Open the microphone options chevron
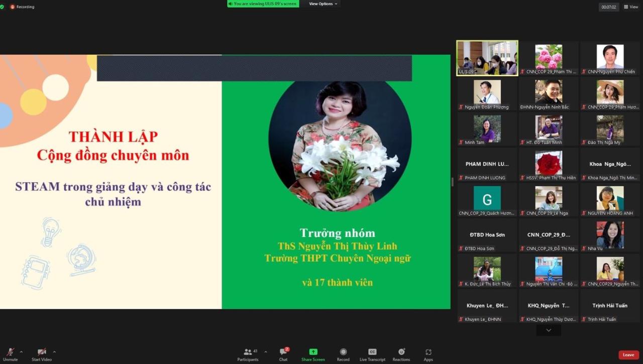Screen dimensions: 643x364 (21, 351)
